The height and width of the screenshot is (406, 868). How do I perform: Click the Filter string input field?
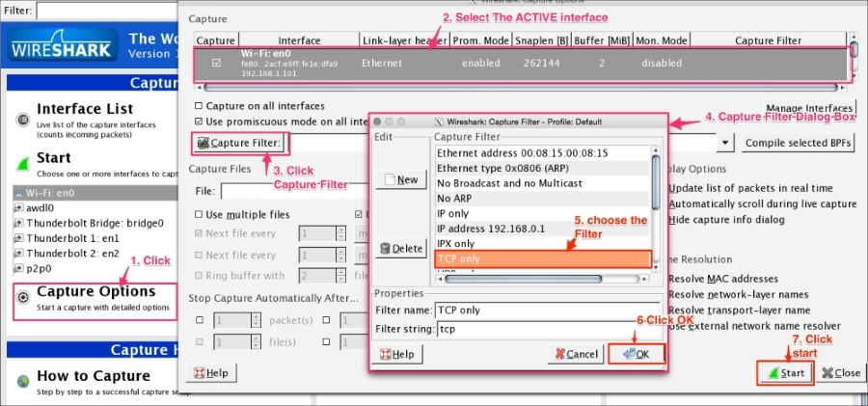548,330
